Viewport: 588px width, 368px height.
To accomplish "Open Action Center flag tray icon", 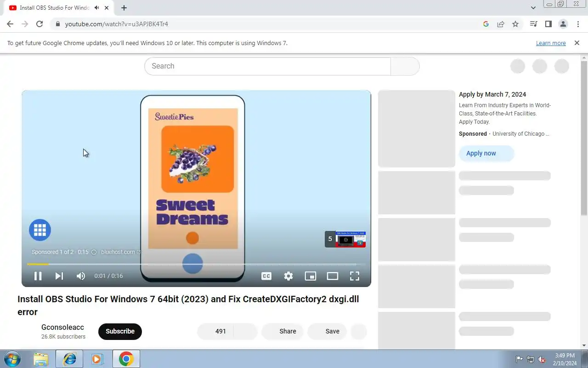I will 520,359.
